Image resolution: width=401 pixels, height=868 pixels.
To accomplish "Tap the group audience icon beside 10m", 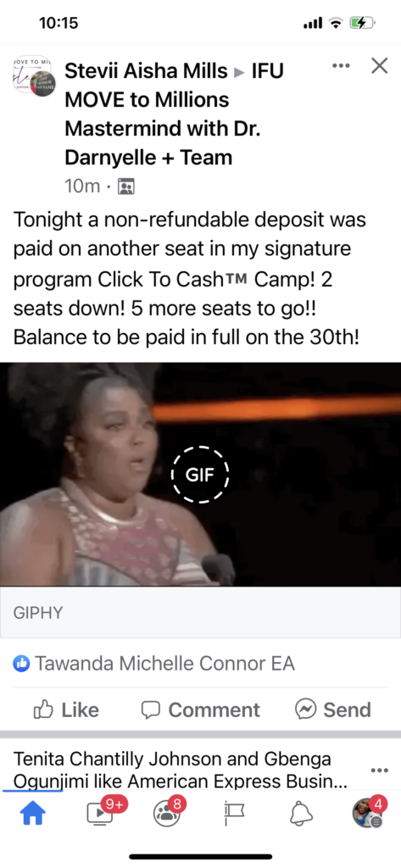I will point(126,186).
